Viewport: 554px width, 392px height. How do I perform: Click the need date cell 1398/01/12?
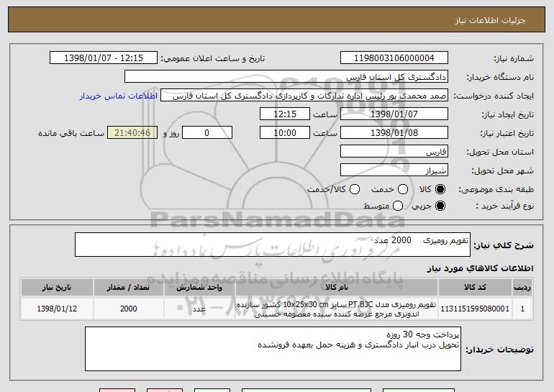57,309
